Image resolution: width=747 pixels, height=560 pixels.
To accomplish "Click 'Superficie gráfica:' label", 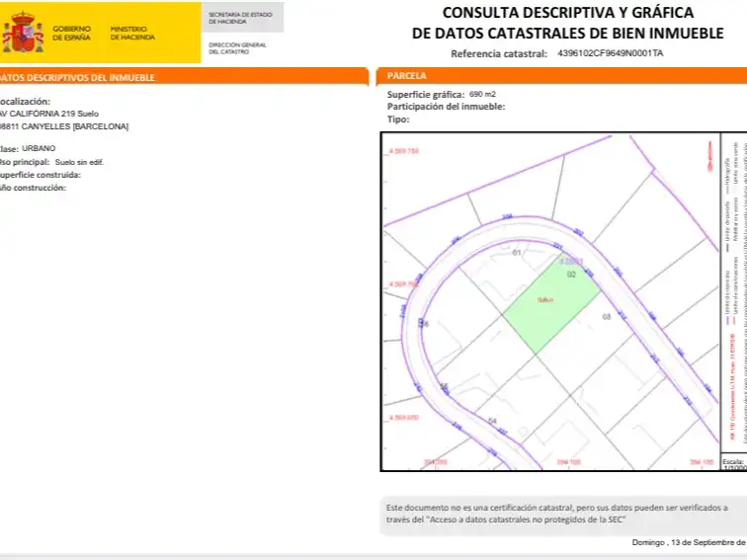I will [426, 94].
